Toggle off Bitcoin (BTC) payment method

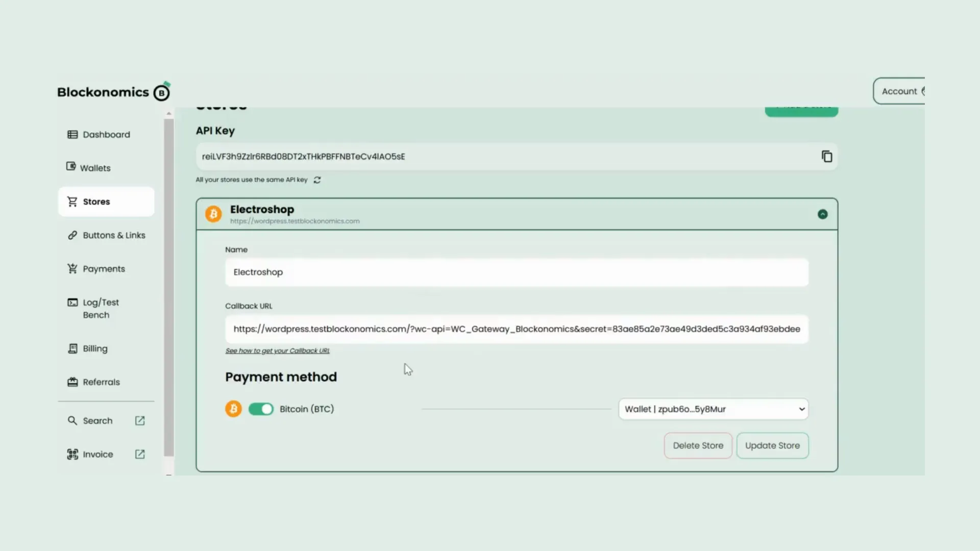pos(261,409)
